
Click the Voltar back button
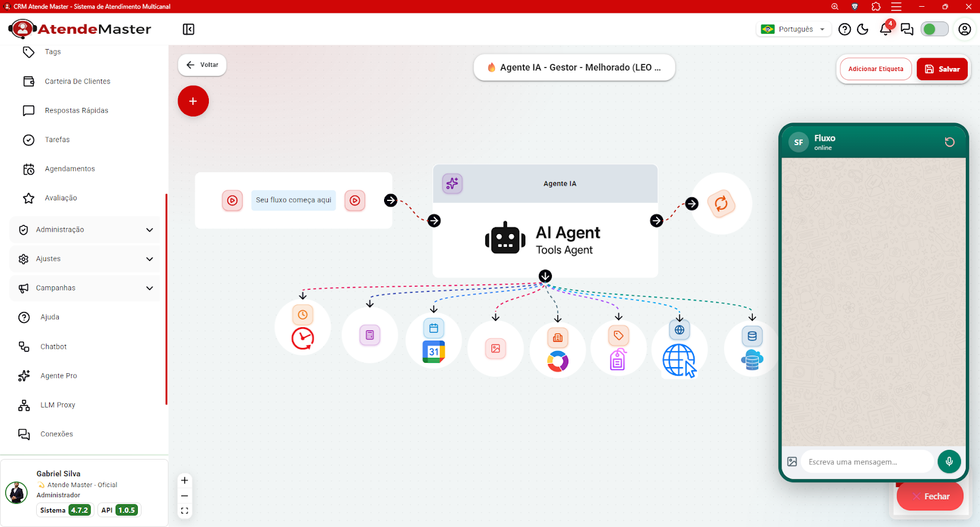(202, 65)
